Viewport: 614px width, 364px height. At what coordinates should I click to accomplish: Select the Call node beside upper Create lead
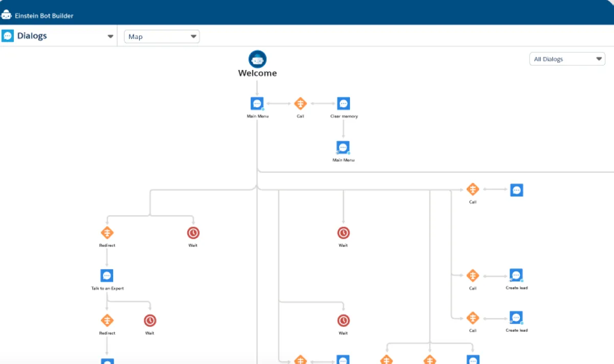pyautogui.click(x=472, y=276)
